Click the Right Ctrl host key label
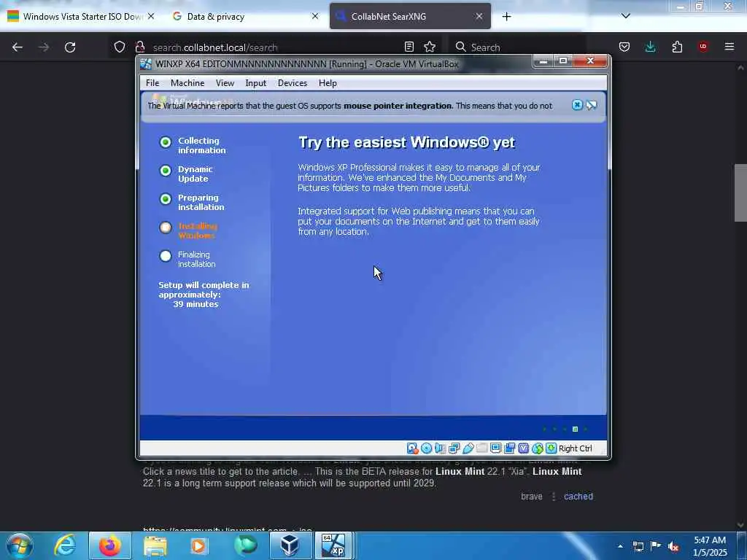Viewport: 747px width, 560px height. point(575,448)
